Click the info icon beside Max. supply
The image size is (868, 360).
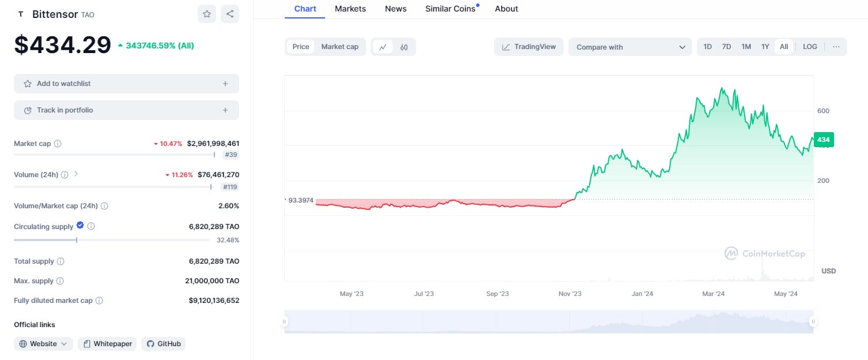pyautogui.click(x=60, y=281)
